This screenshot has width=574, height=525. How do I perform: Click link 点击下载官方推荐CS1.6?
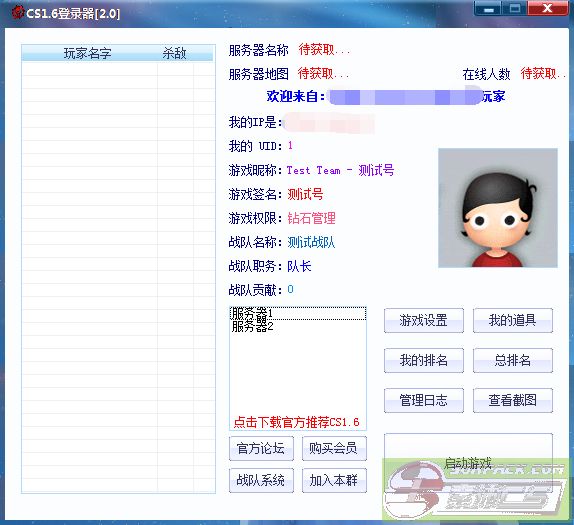tap(297, 422)
